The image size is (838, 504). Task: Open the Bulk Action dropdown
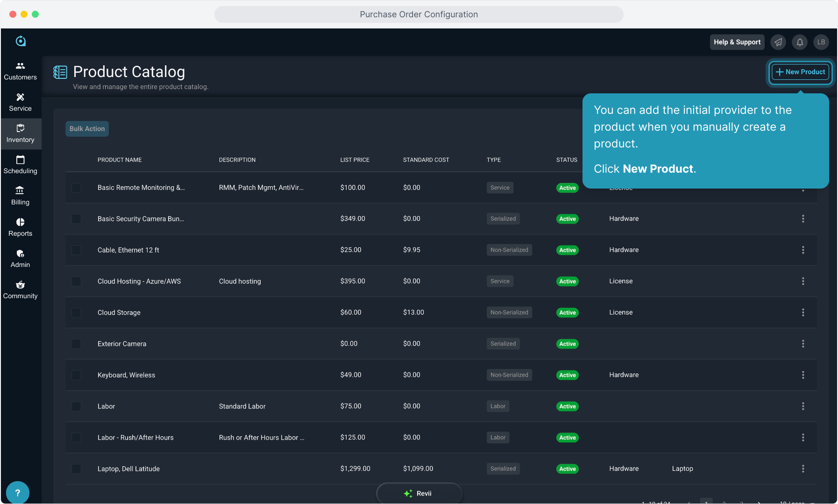point(87,129)
